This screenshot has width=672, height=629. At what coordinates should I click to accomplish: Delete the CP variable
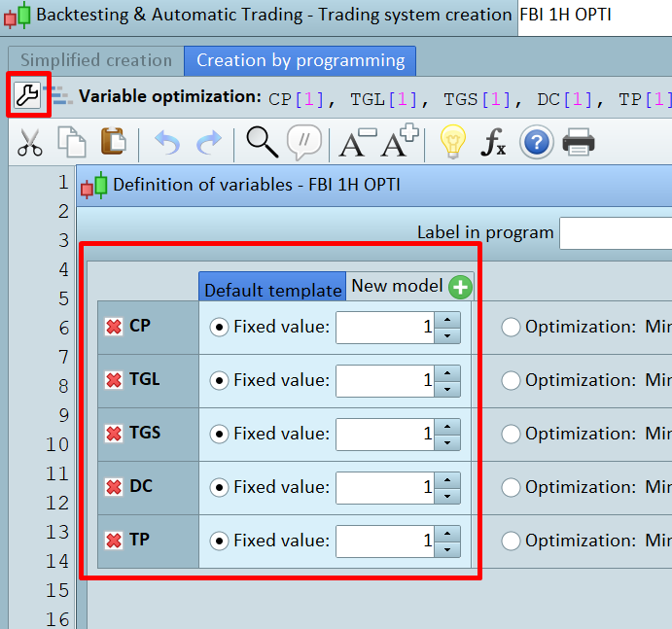click(114, 327)
